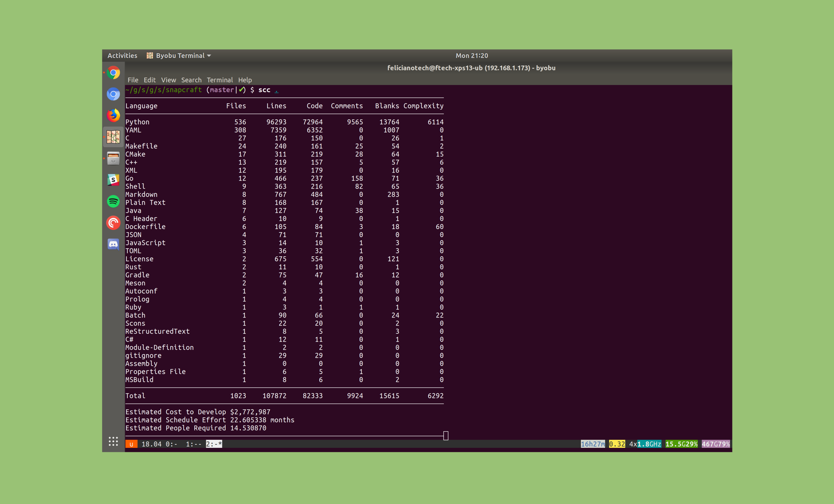This screenshot has width=834, height=504.
Task: Launch Slack from the dock
Action: (x=113, y=180)
